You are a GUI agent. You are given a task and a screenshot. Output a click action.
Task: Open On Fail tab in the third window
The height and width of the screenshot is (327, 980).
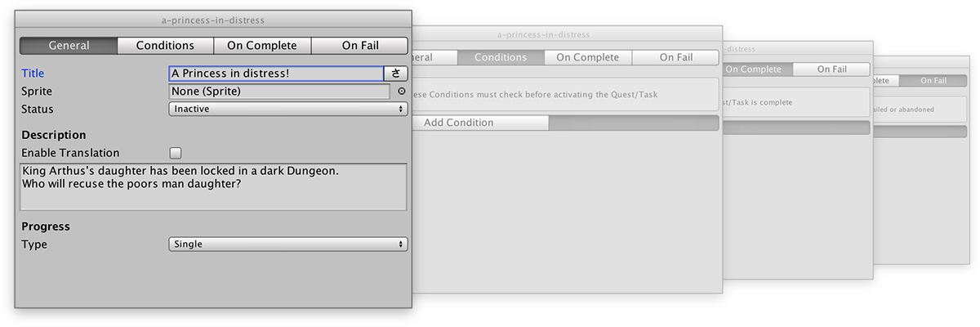coord(831,69)
